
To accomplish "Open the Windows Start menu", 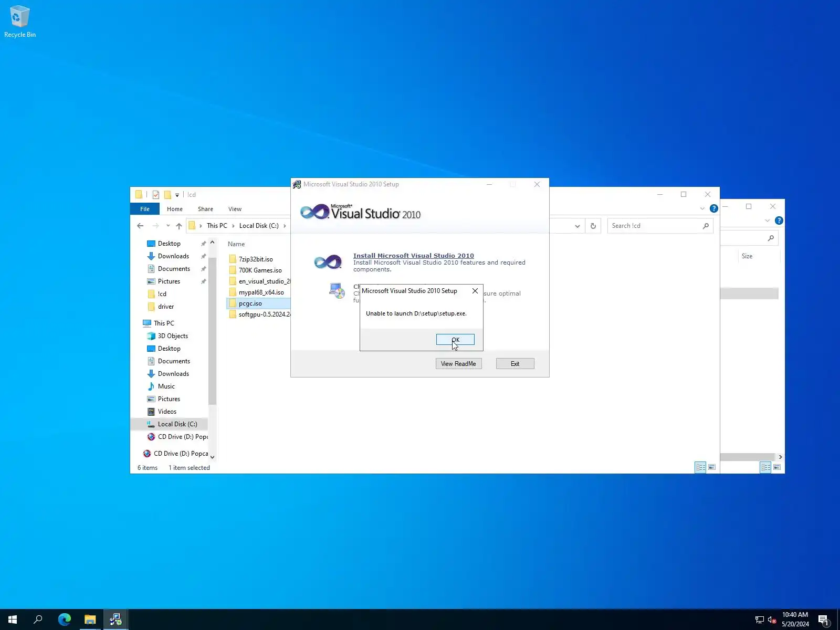I will coord(13,619).
